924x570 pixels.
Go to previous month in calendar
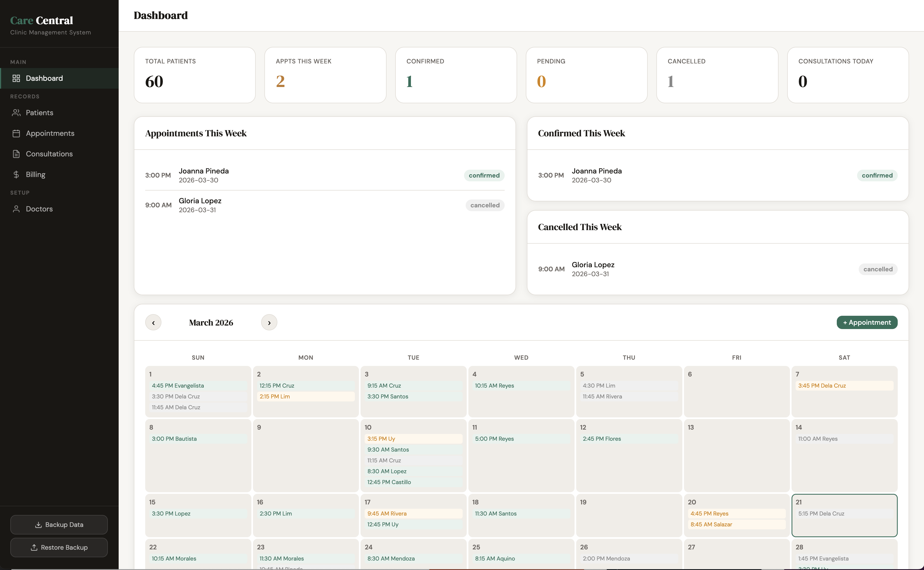point(153,323)
